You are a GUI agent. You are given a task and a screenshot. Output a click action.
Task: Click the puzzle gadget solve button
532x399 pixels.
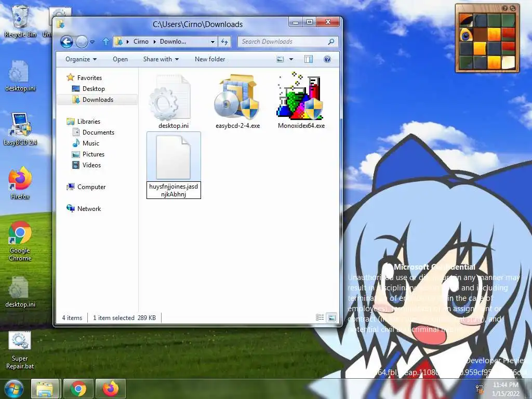pos(513,8)
